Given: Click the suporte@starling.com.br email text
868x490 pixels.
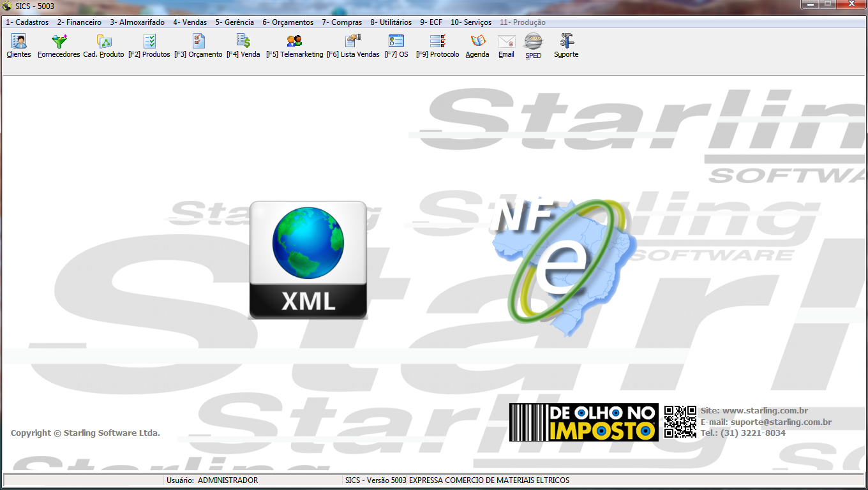Looking at the screenshot, I should (x=781, y=422).
